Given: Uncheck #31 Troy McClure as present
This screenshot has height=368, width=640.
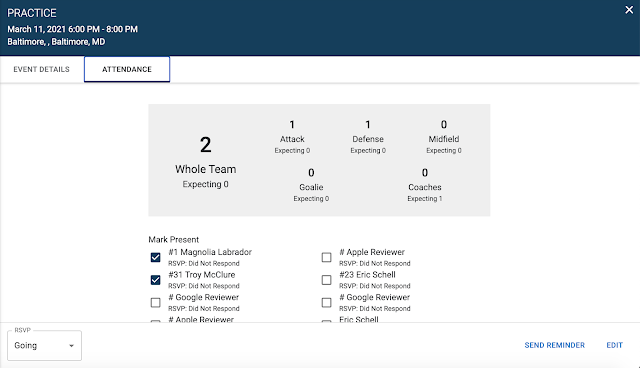Looking at the screenshot, I should click(x=156, y=280).
